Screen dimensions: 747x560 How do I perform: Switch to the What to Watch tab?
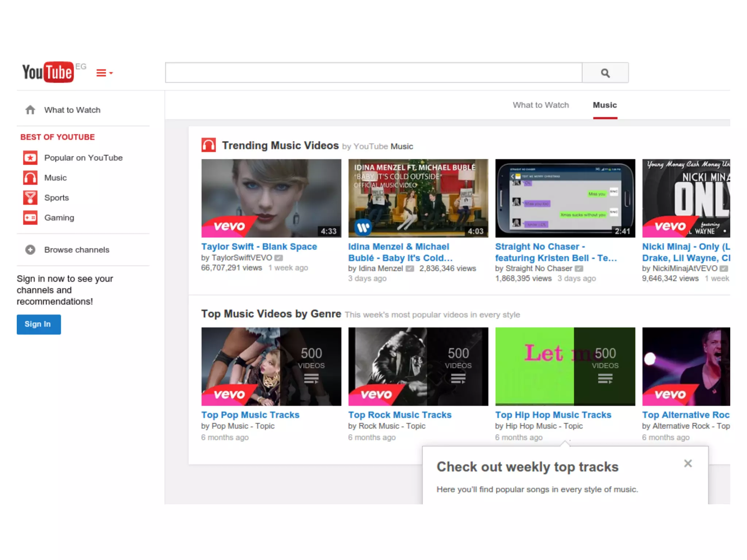pos(541,105)
